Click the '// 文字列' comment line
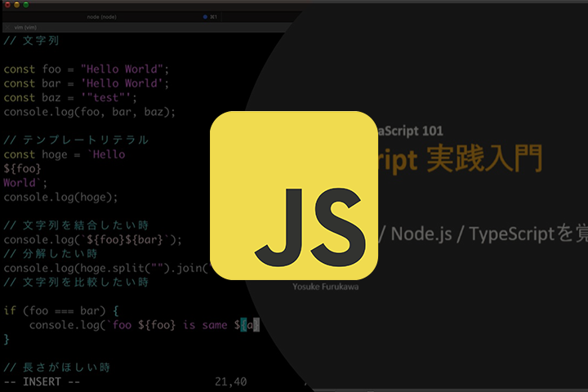Screen dimensions: 588x392 click(x=31, y=41)
